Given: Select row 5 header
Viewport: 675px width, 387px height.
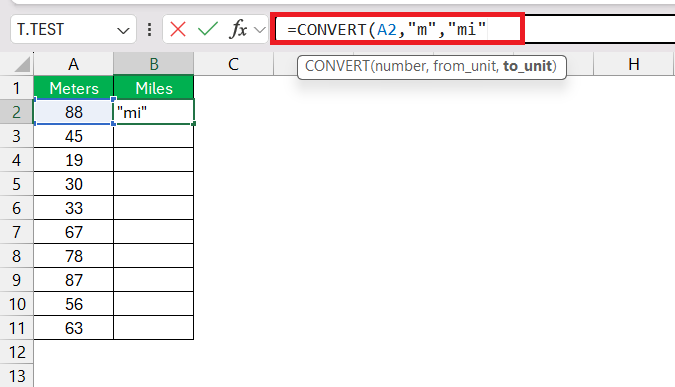Looking at the screenshot, I should [16, 184].
